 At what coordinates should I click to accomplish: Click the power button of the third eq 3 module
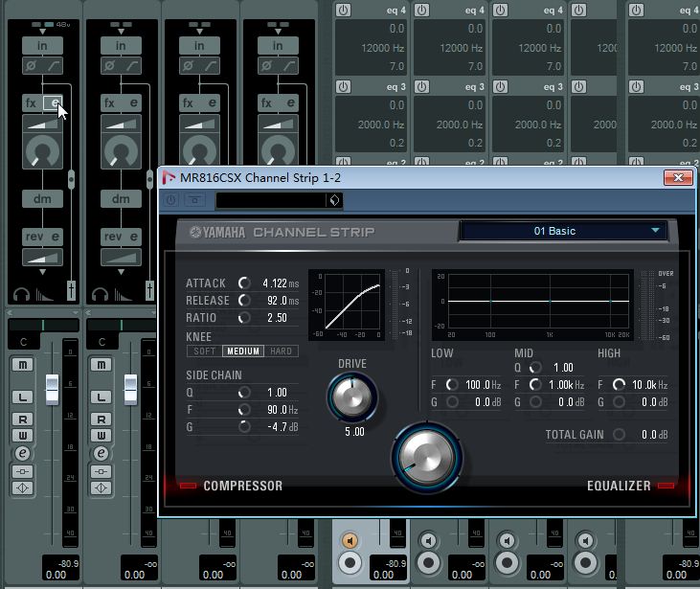point(501,86)
